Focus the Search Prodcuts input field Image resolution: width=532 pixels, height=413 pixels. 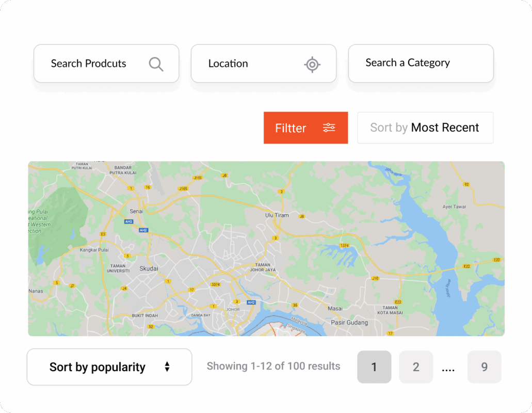[89, 64]
